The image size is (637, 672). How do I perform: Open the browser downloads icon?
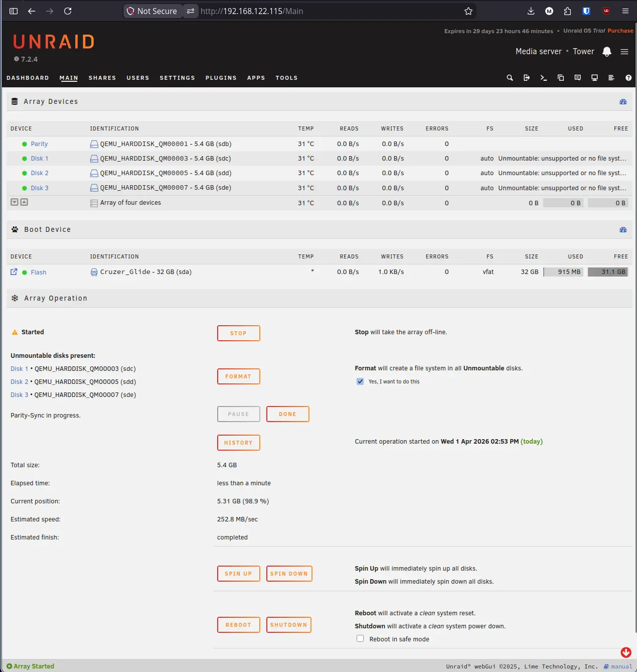point(531,11)
